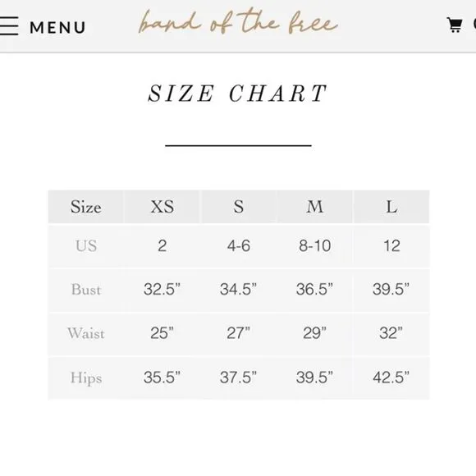Select the M size column header

315,207
